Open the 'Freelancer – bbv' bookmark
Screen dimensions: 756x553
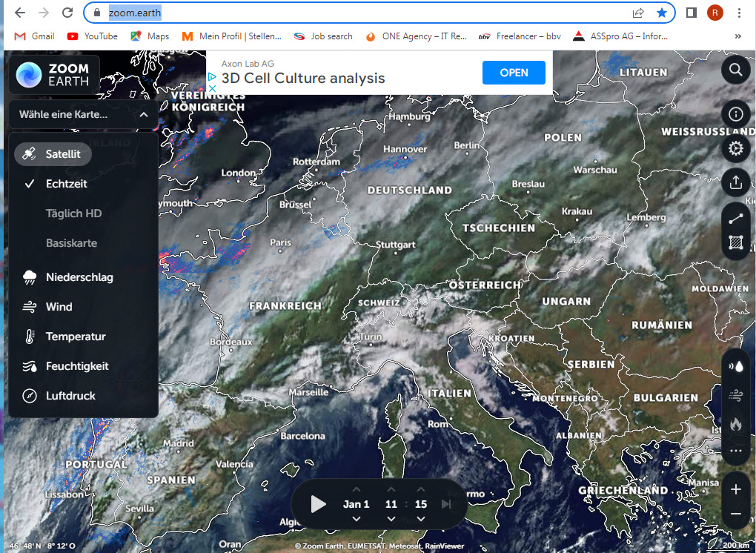point(520,36)
